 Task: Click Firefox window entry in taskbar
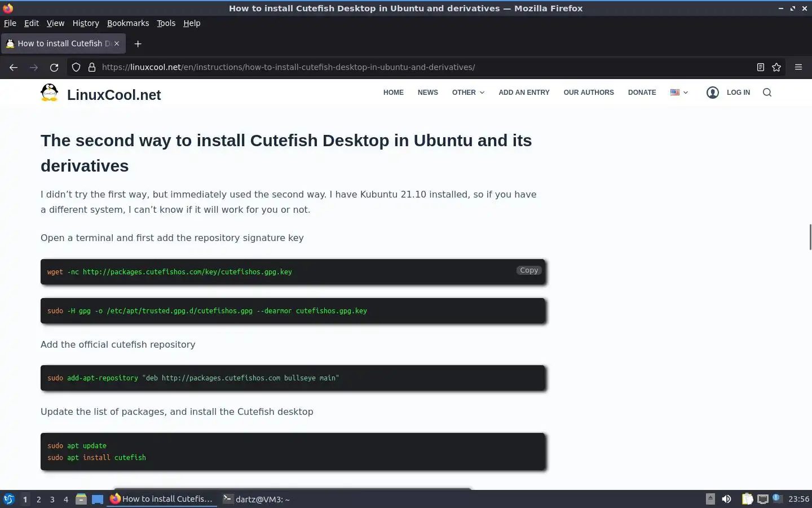pos(162,499)
